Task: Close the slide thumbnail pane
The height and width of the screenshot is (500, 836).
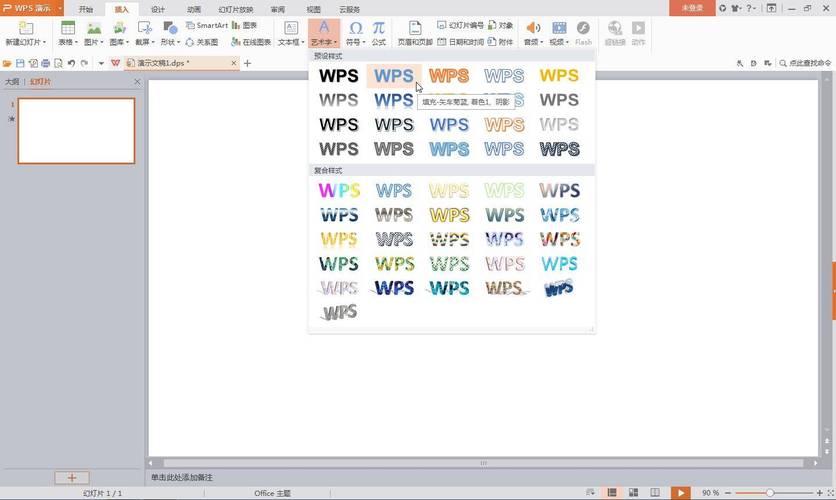Action: (x=137, y=82)
